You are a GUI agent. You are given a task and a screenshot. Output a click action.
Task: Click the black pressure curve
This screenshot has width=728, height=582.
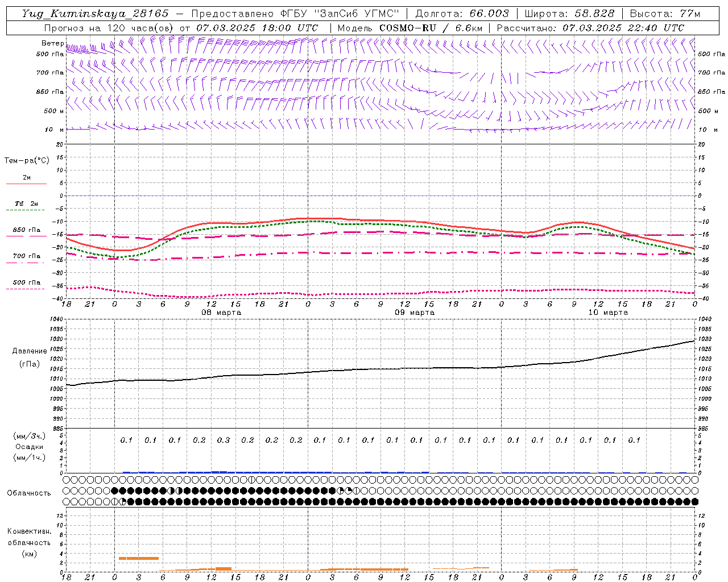tap(380, 369)
